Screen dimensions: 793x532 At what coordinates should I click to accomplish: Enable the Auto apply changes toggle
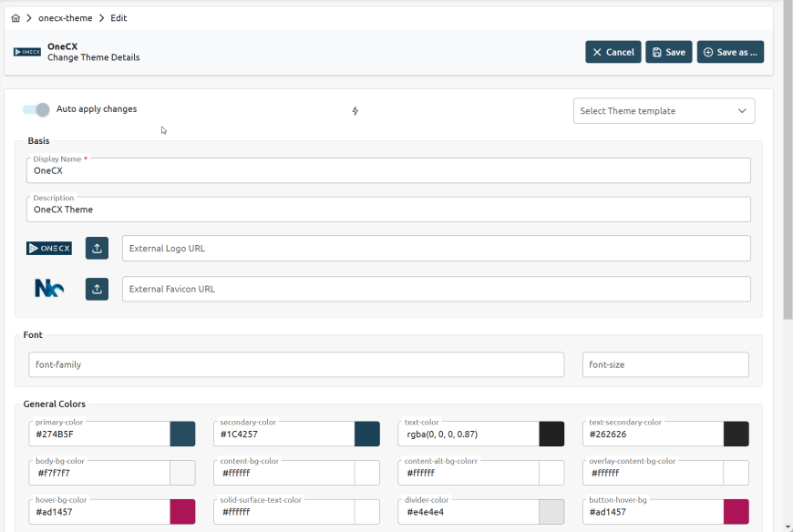point(34,109)
